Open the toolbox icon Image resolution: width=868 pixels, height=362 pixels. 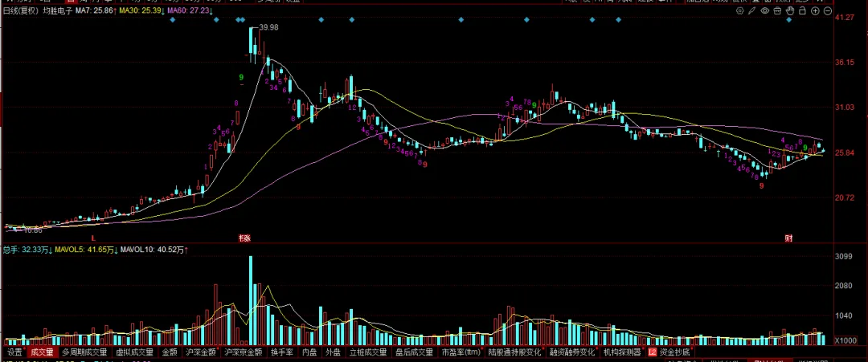[777, 10]
